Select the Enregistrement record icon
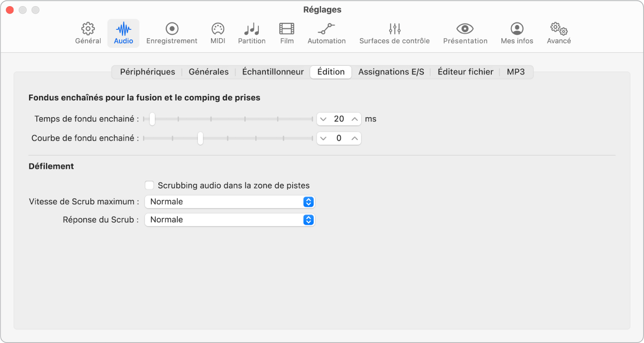Viewport: 644px width, 343px height. tap(172, 29)
